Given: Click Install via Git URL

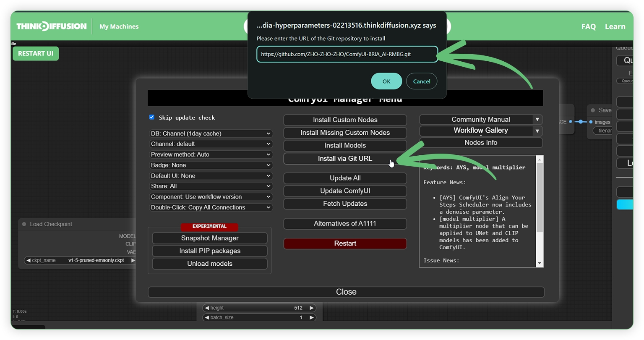Looking at the screenshot, I should [x=345, y=159].
